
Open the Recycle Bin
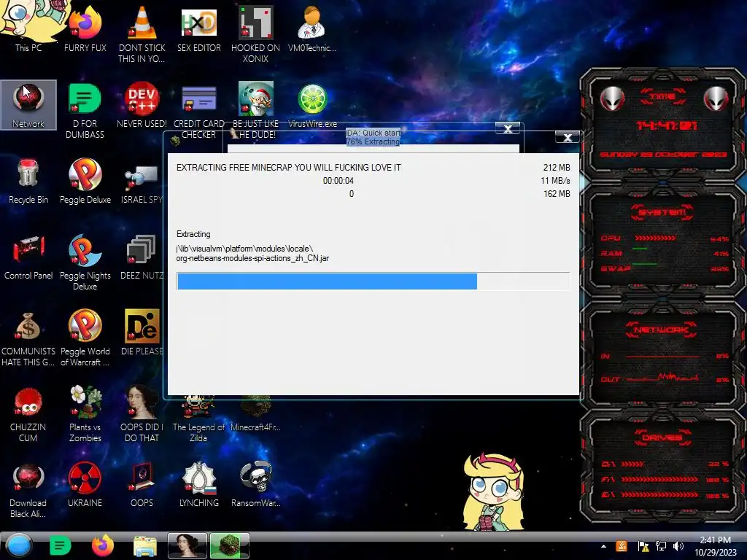[x=28, y=181]
